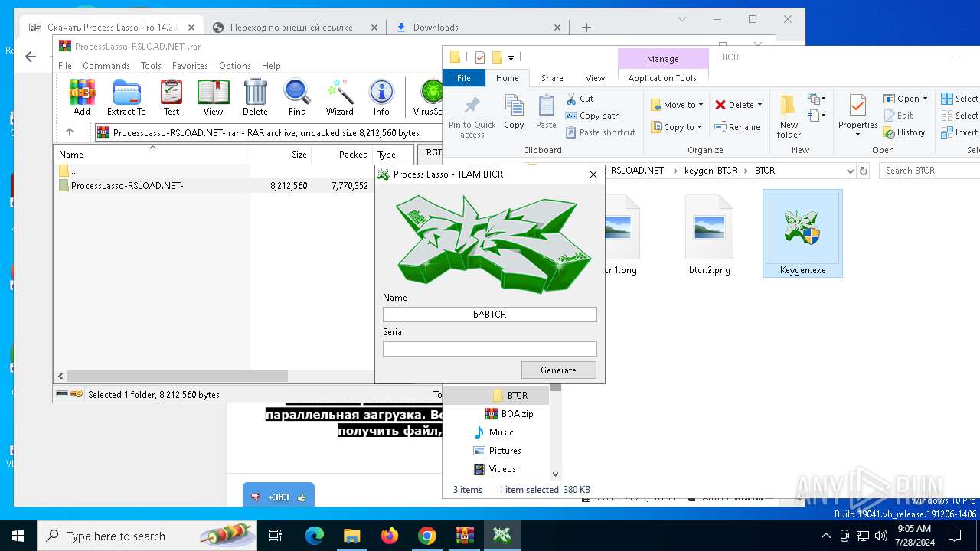The width and height of the screenshot is (980, 551).
Task: Open the WinRAR Help menu
Action: [271, 66]
